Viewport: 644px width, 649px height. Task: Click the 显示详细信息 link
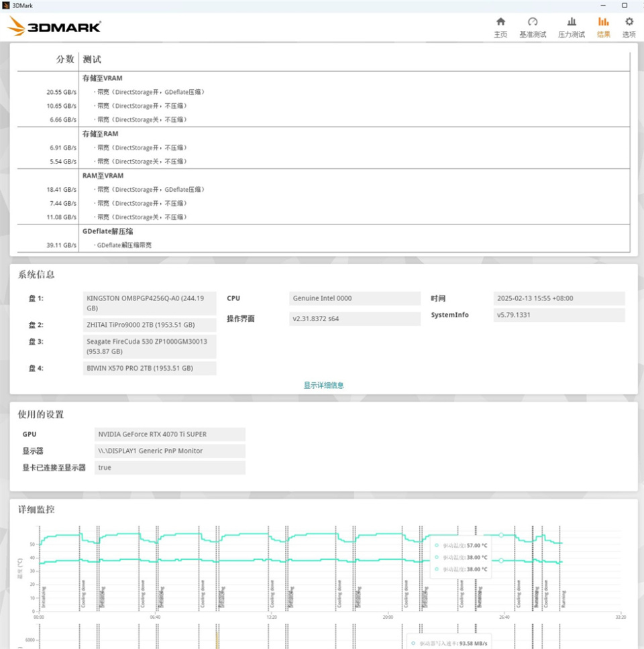(x=323, y=386)
